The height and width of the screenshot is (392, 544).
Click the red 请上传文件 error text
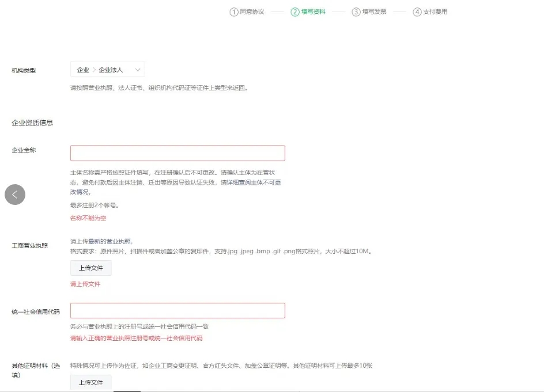click(85, 284)
